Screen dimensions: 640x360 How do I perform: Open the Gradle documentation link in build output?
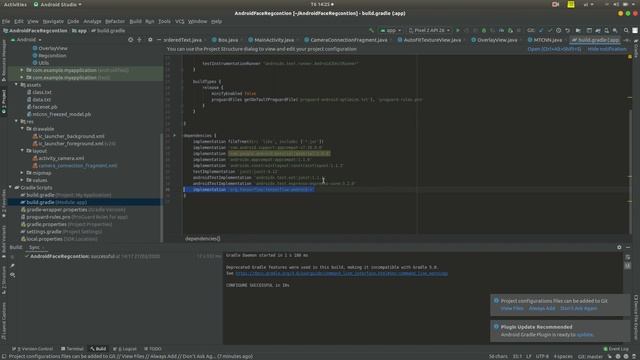pyautogui.click(x=341, y=273)
